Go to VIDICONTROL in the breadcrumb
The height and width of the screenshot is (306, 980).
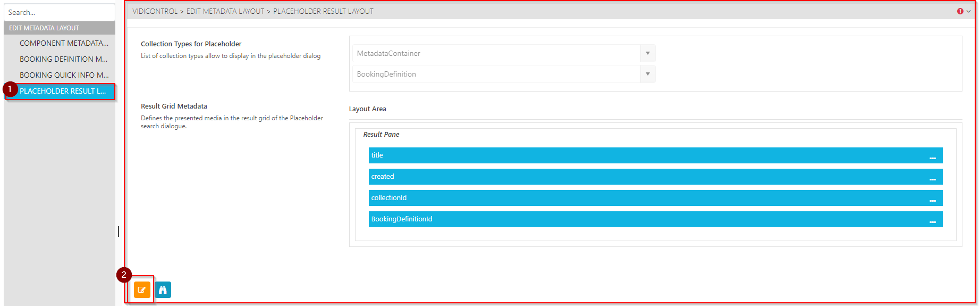click(155, 11)
